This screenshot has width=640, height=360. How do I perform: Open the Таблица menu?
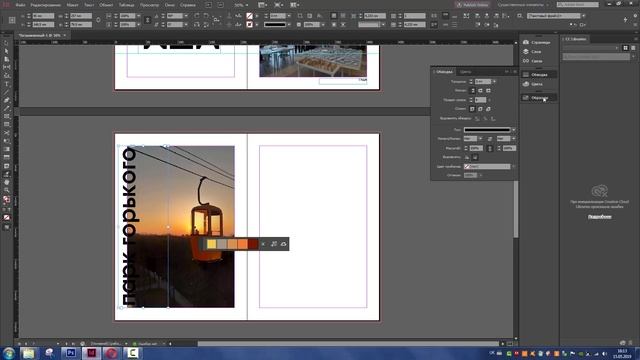pyautogui.click(x=127, y=5)
